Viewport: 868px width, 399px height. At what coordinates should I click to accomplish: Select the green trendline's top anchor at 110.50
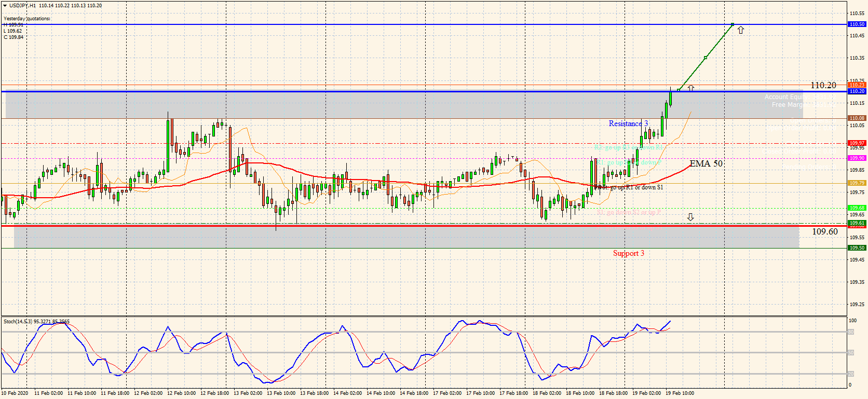(x=733, y=24)
